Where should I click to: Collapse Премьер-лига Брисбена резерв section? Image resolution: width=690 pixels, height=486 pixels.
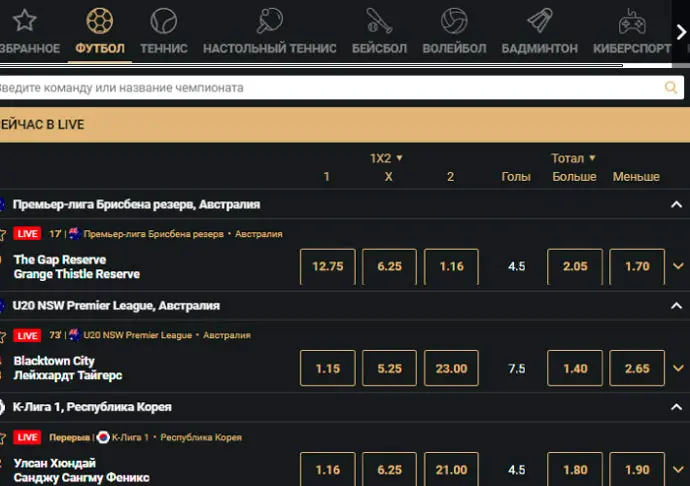click(x=676, y=204)
